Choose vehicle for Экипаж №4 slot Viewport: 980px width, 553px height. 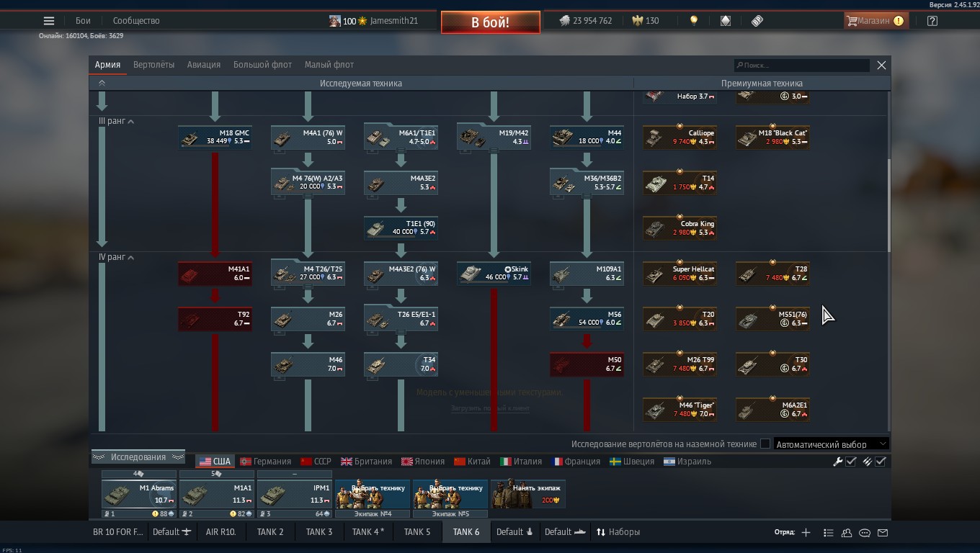373,494
